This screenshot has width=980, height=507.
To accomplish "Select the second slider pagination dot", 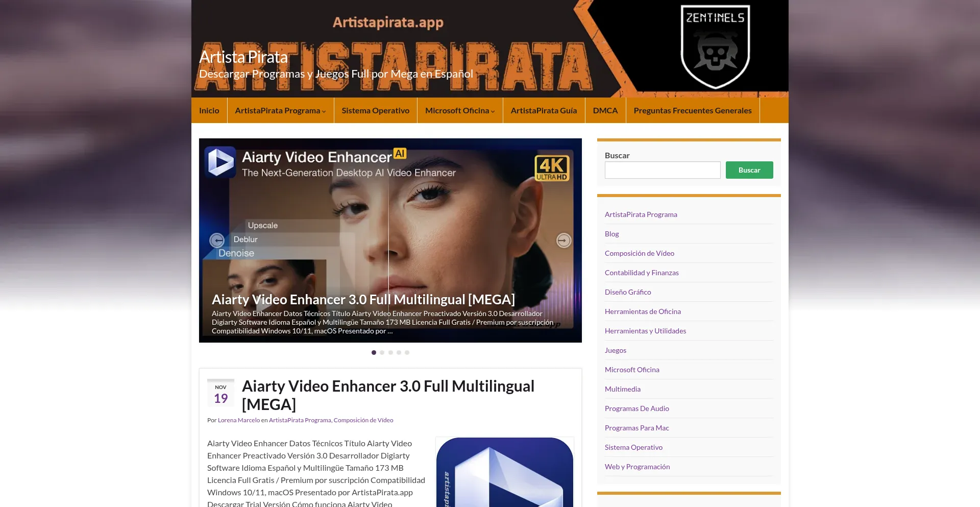I will [382, 352].
